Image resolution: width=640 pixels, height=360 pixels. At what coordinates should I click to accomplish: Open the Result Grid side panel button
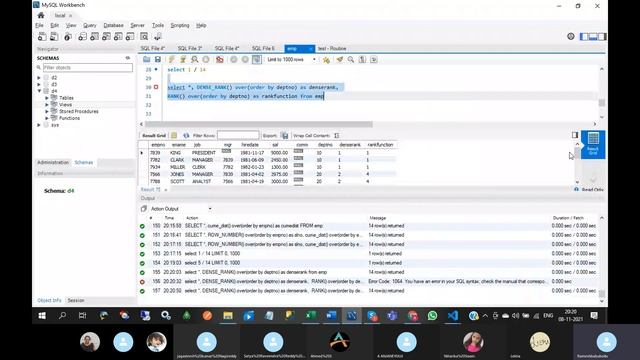pyautogui.click(x=593, y=144)
